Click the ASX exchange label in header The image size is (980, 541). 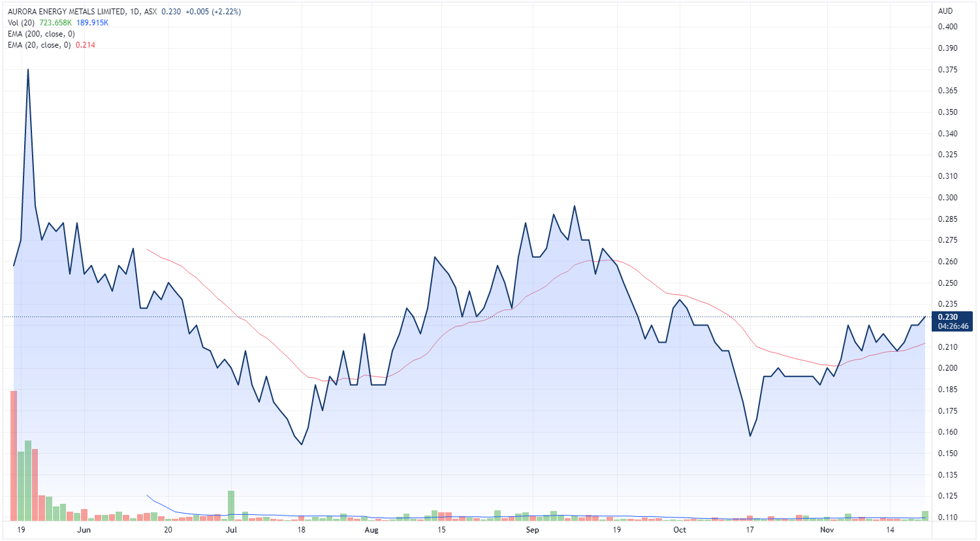pos(150,12)
